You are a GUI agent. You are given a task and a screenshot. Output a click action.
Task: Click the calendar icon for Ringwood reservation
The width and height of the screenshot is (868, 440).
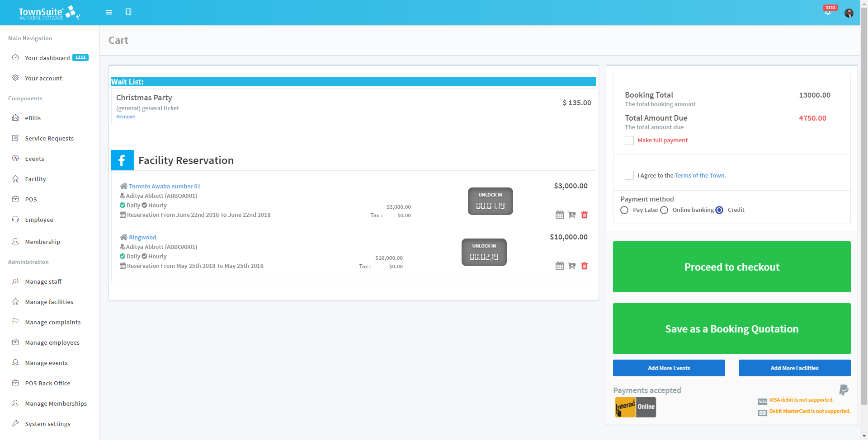coord(560,266)
